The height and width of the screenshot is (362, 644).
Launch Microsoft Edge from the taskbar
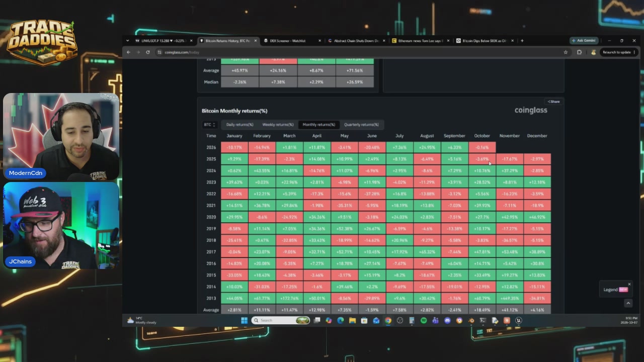click(341, 320)
